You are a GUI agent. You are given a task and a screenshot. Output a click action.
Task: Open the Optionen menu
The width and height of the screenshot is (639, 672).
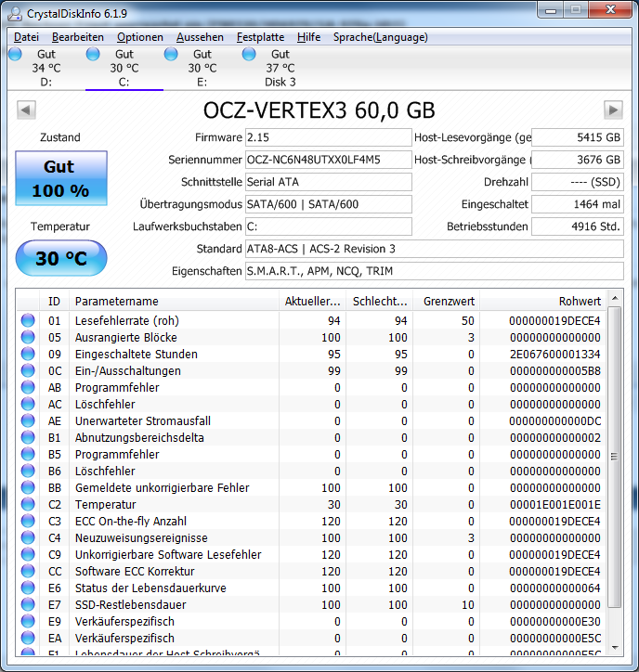tap(140, 37)
